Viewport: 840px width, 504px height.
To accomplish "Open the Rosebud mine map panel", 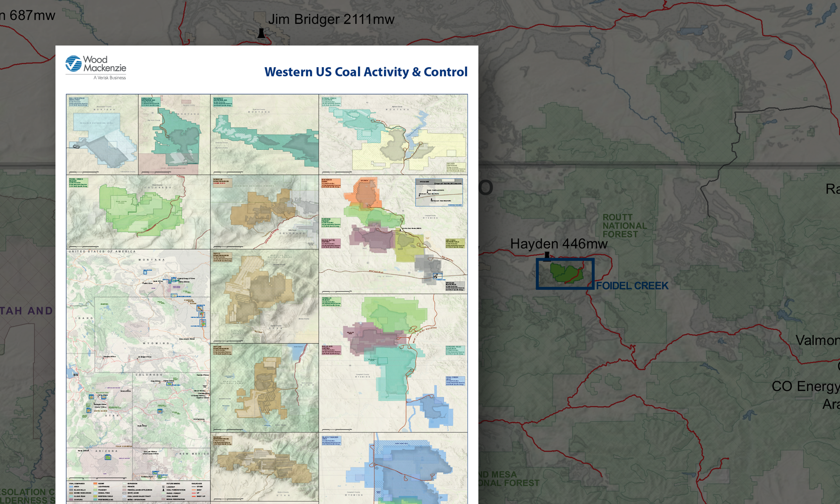I will click(x=264, y=134).
